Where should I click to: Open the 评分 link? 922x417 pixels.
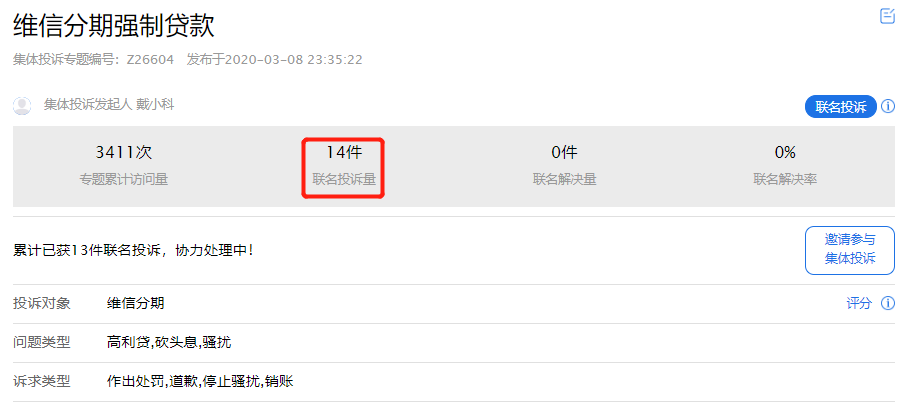click(859, 303)
